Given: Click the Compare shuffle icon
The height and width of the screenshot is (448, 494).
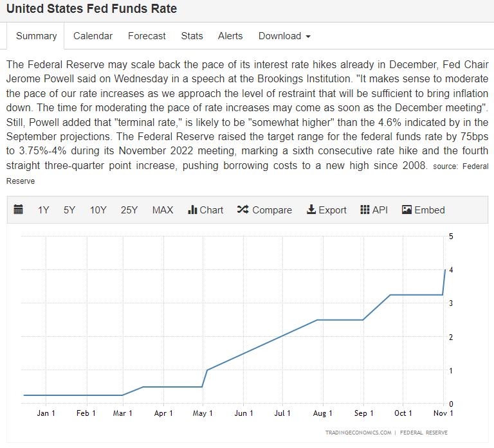Looking at the screenshot, I should pyautogui.click(x=242, y=210).
